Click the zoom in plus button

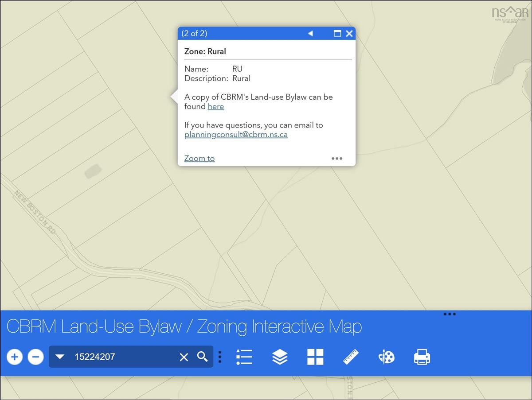click(15, 357)
